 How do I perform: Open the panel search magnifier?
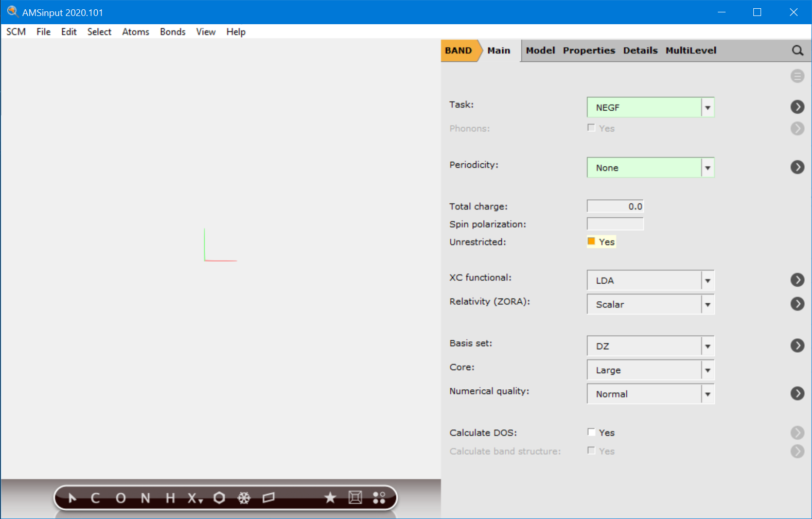[x=798, y=50]
